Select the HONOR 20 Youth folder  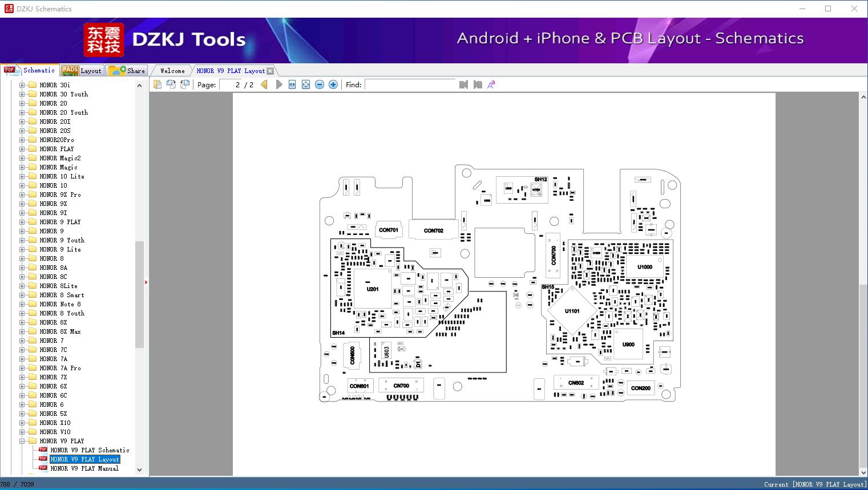pyautogui.click(x=63, y=112)
